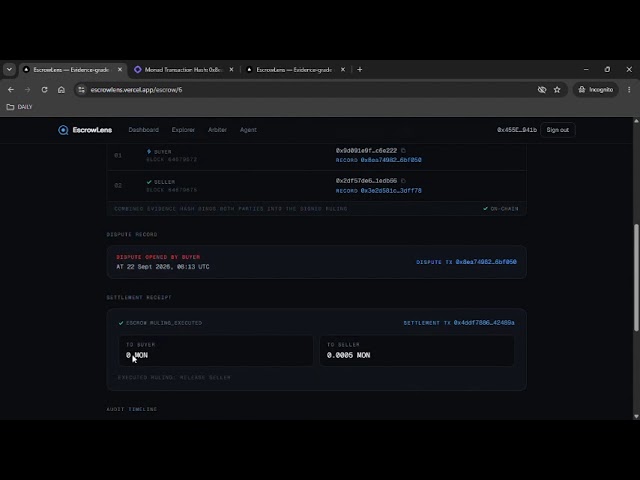Close the first EscrowLens tab
Image resolution: width=640 pixels, height=480 pixels.
pos(120,70)
